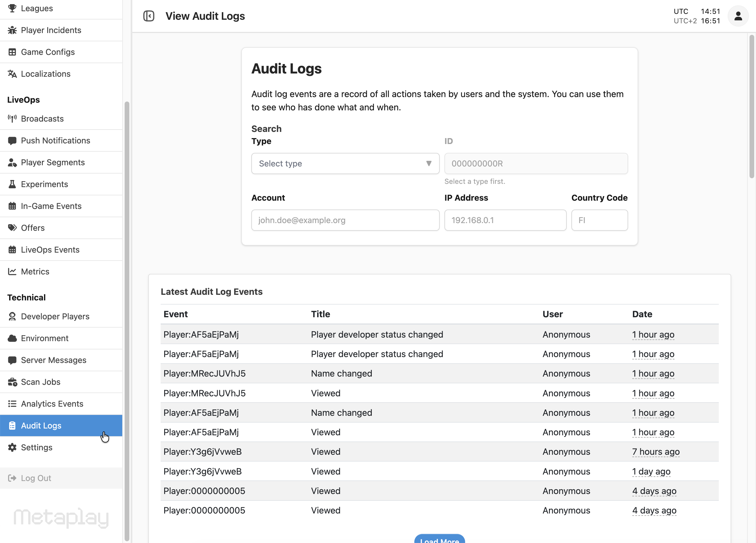Click the IP Address input field
The height and width of the screenshot is (543, 756).
click(505, 220)
